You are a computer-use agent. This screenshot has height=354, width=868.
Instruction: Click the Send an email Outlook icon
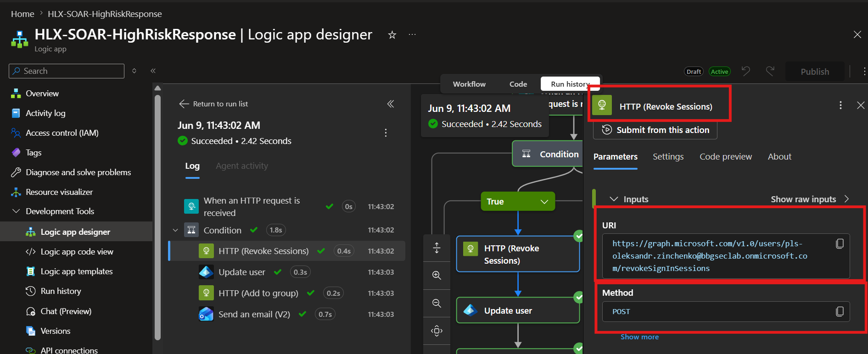coord(206,314)
